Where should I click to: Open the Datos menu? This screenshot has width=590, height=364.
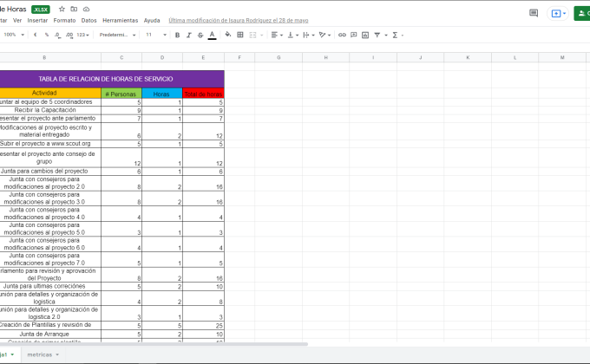click(88, 20)
